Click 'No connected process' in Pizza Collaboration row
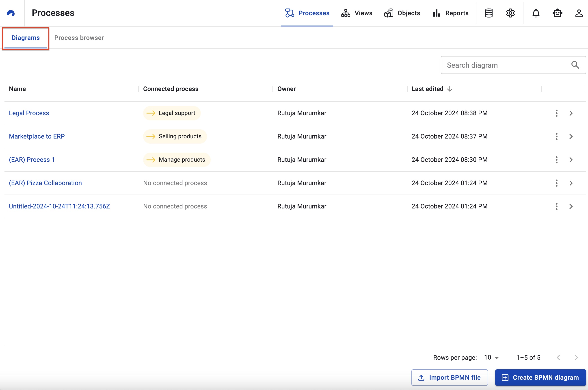588x390 pixels. click(175, 183)
